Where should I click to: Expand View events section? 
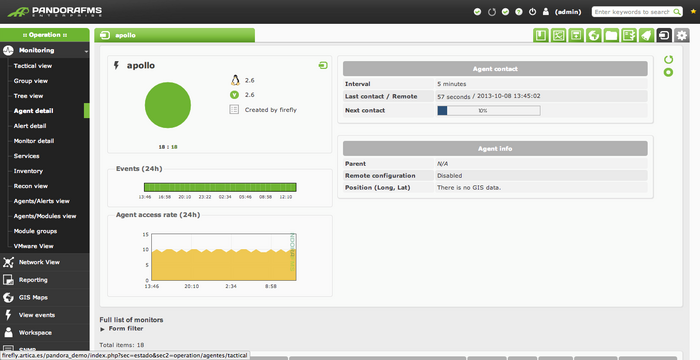45,315
